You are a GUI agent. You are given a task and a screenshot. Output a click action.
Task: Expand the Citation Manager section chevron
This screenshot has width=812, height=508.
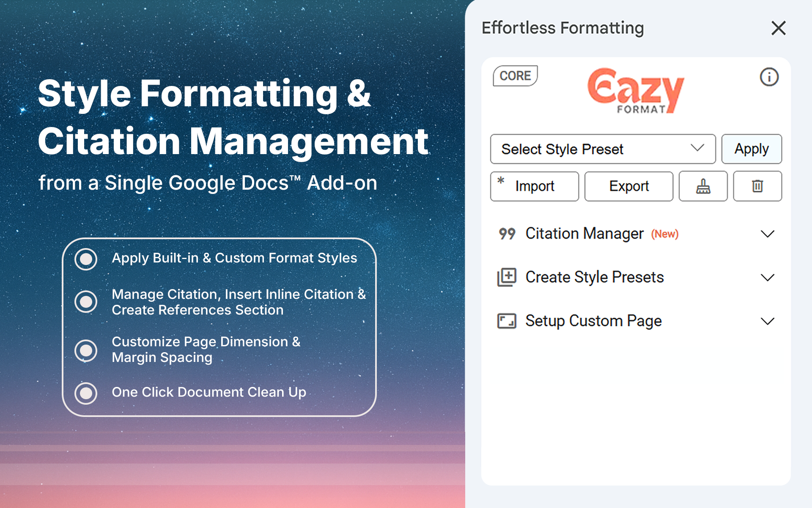767,234
